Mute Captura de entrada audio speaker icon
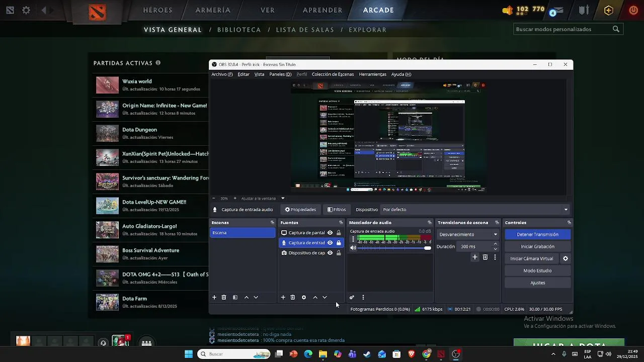Image resolution: width=644 pixels, height=362 pixels. [353, 248]
